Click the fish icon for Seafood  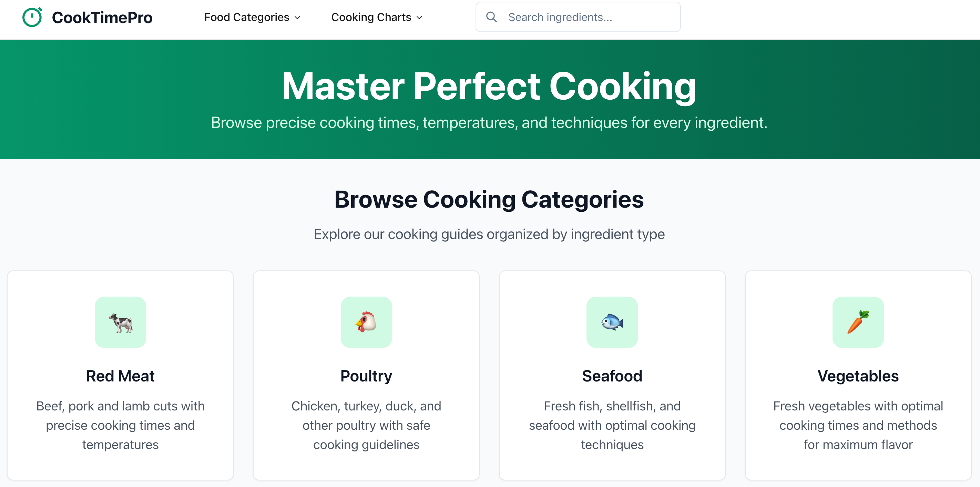pos(612,322)
